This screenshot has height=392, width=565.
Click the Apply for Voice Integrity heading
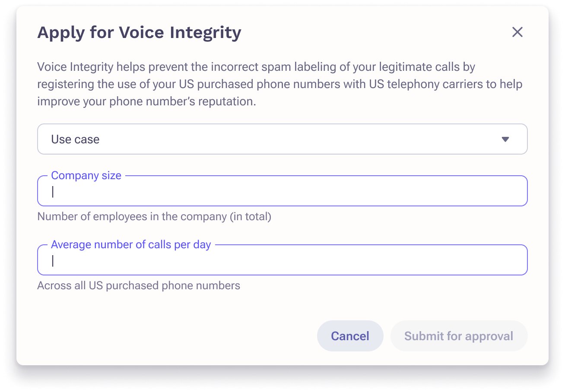tap(139, 32)
